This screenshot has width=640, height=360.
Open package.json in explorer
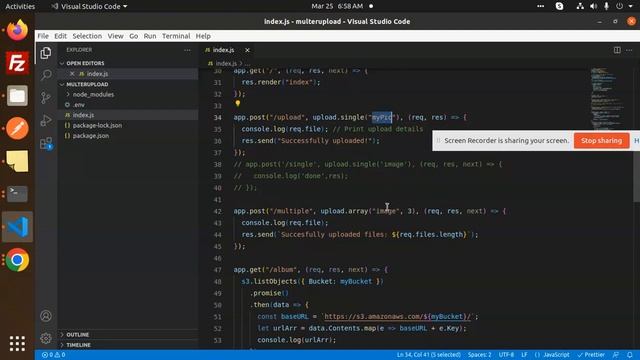(91, 136)
